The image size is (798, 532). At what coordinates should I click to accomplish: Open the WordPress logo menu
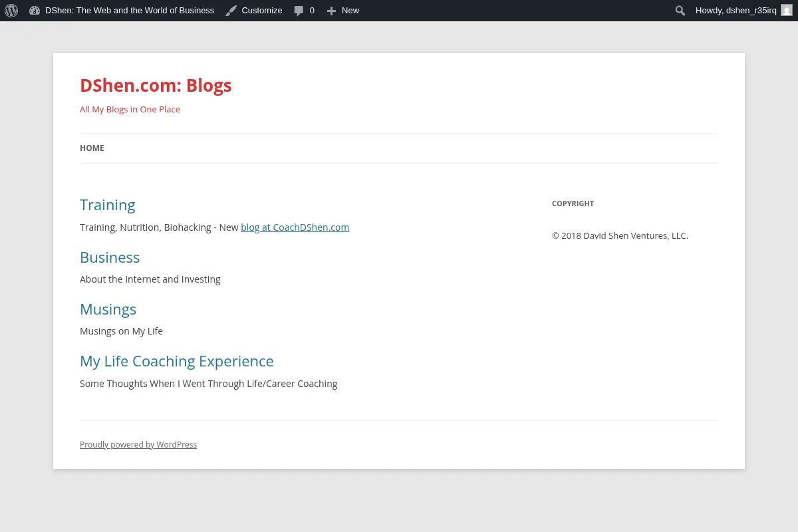point(11,11)
